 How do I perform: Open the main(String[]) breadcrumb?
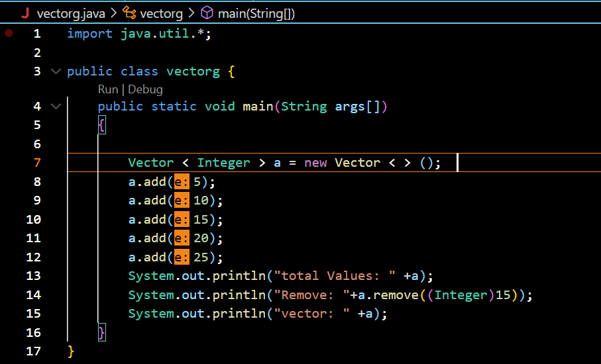tap(256, 14)
